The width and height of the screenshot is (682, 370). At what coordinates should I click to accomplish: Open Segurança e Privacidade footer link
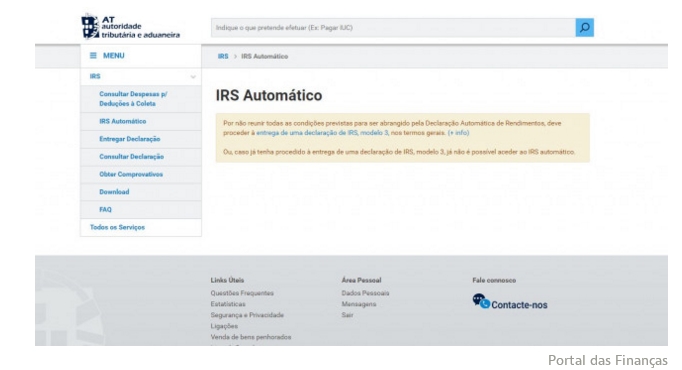[x=247, y=315]
